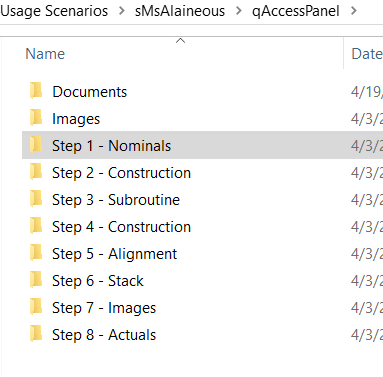Expand the chevron after sMsAlaineous breadcrumb
The image size is (383, 377).
click(x=238, y=11)
